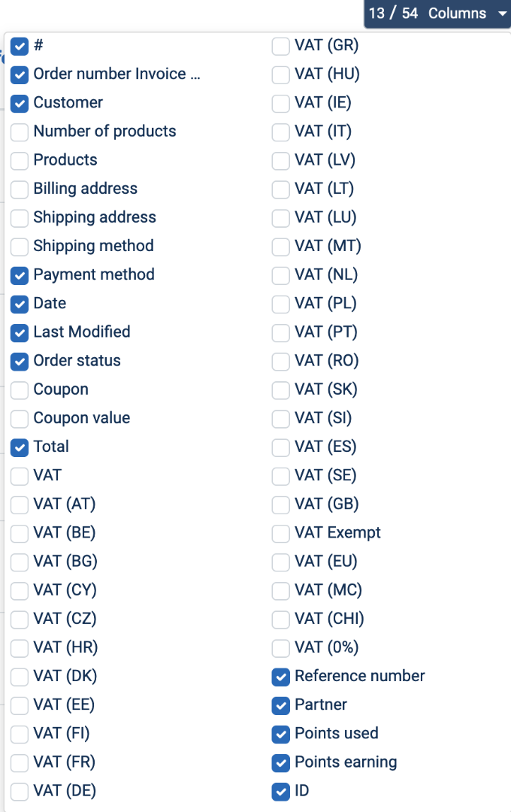Open the 13 / 54 Columns dropdown

click(x=437, y=14)
